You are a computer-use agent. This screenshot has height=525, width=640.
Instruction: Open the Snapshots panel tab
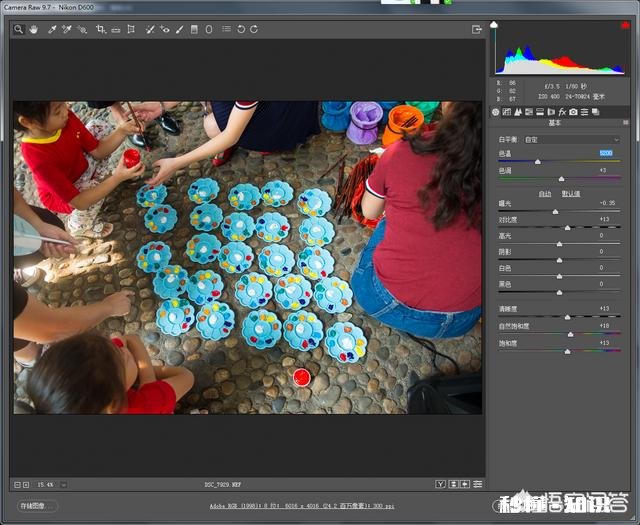pos(596,112)
